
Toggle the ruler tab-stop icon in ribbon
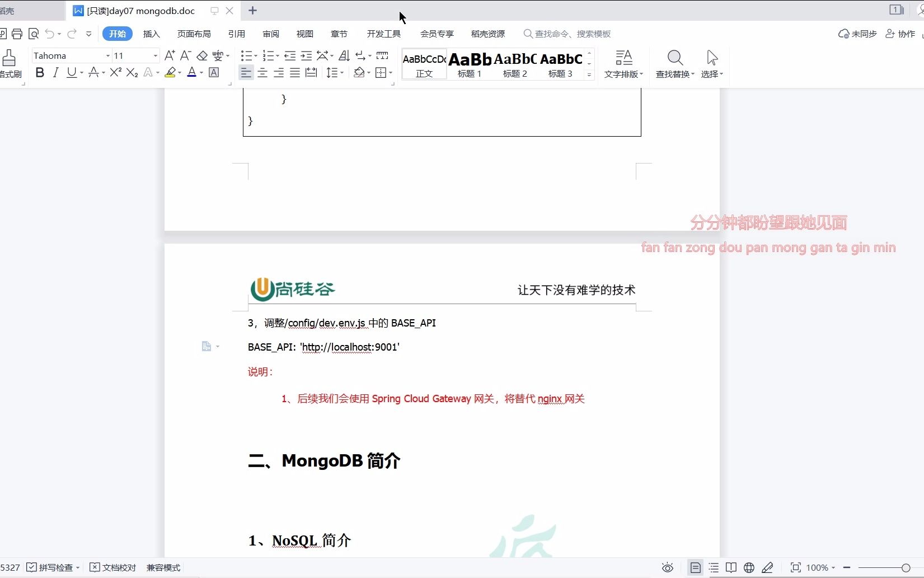[x=382, y=55]
